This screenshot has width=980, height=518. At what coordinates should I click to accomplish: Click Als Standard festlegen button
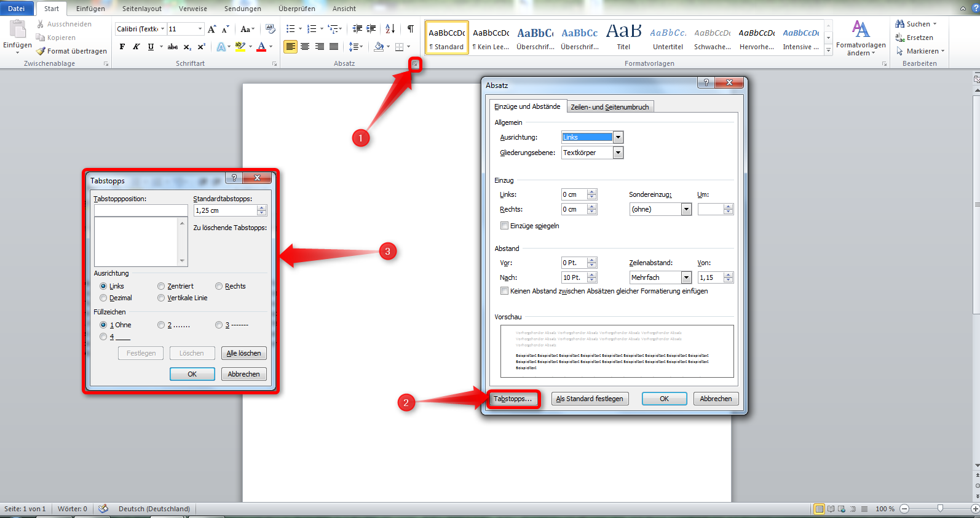pyautogui.click(x=590, y=399)
